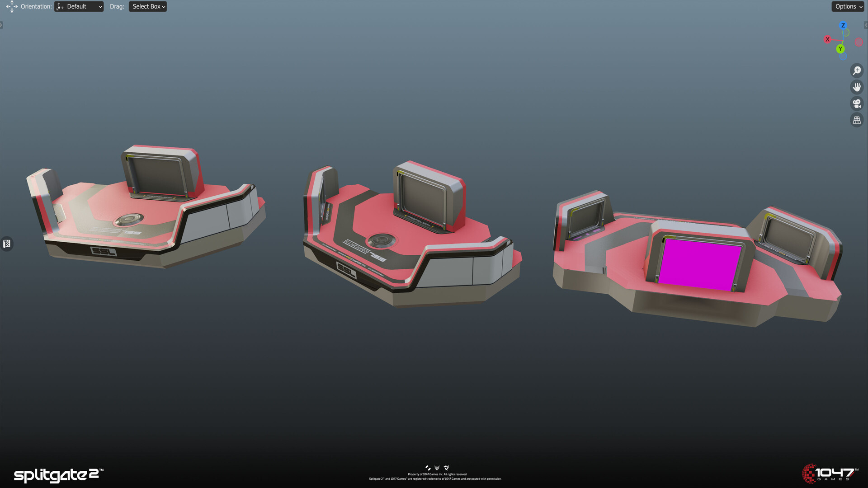Expand the collapsed sidebar arrow at top-right edge
This screenshot has height=488, width=868.
coord(867,25)
